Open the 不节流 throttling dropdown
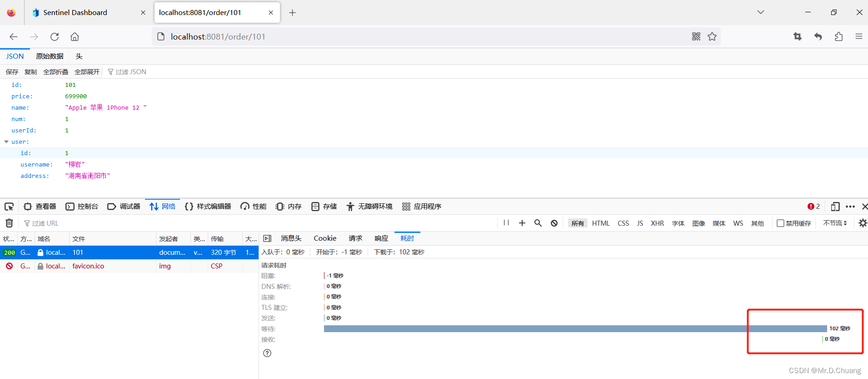The height and width of the screenshot is (379, 868). pyautogui.click(x=835, y=223)
